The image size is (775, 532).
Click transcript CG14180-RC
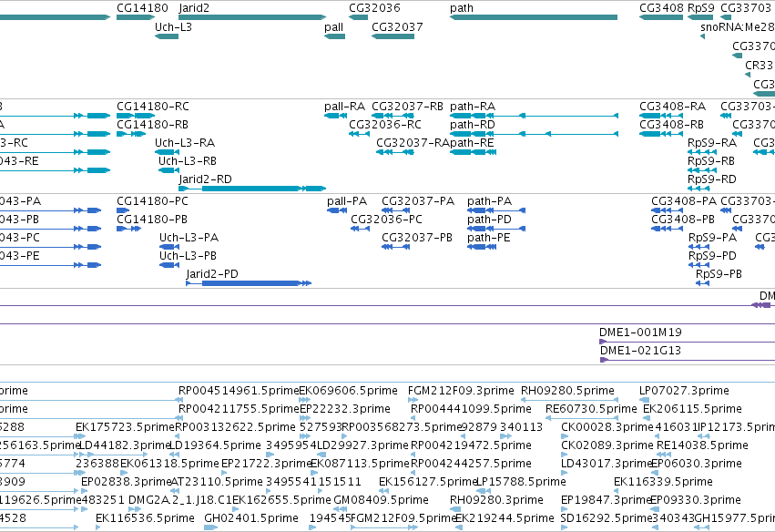[x=153, y=107]
